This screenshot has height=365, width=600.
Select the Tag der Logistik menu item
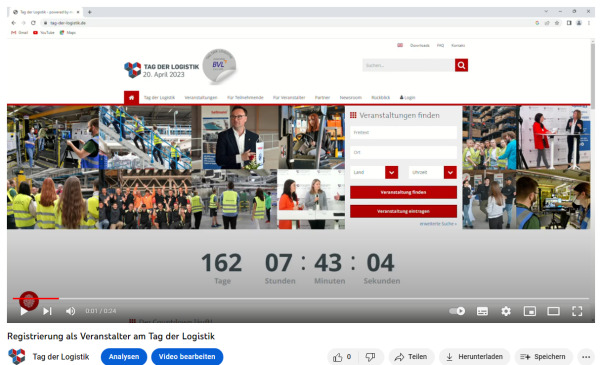tap(159, 98)
